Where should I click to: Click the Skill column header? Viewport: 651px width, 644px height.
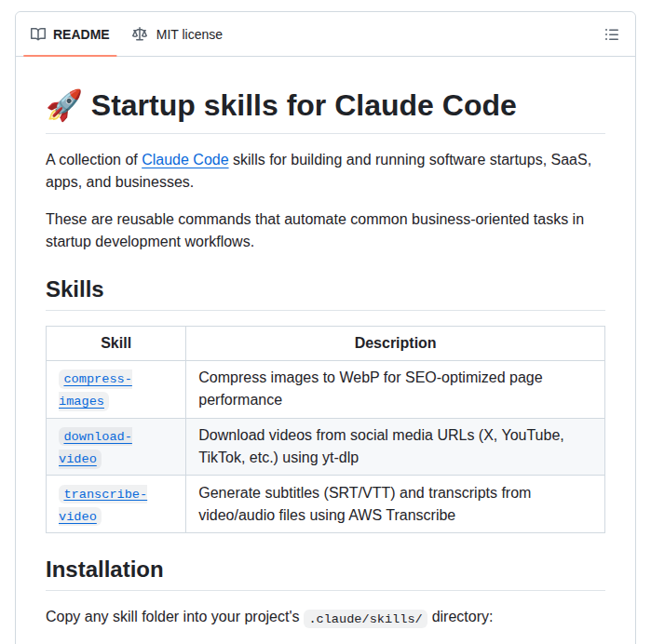115,343
